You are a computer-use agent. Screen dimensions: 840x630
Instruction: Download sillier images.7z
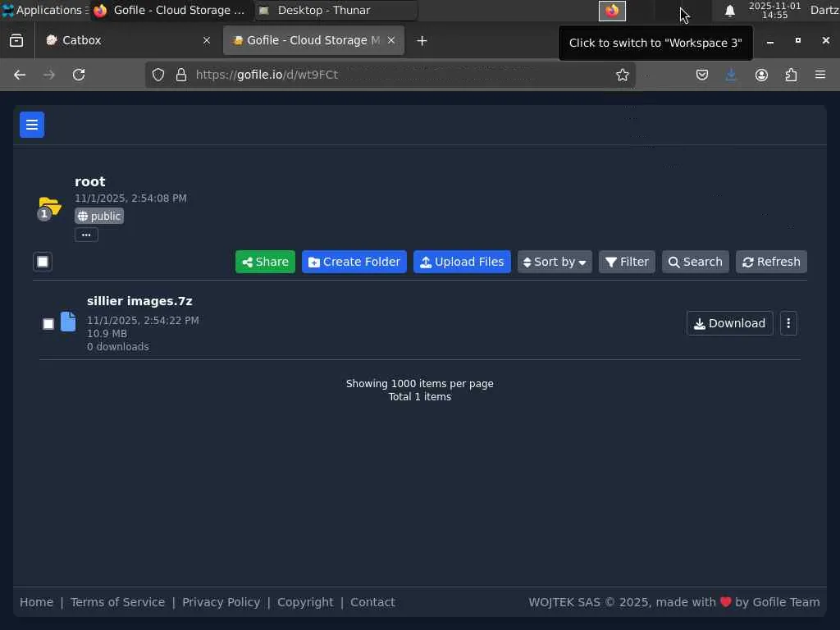coord(729,323)
